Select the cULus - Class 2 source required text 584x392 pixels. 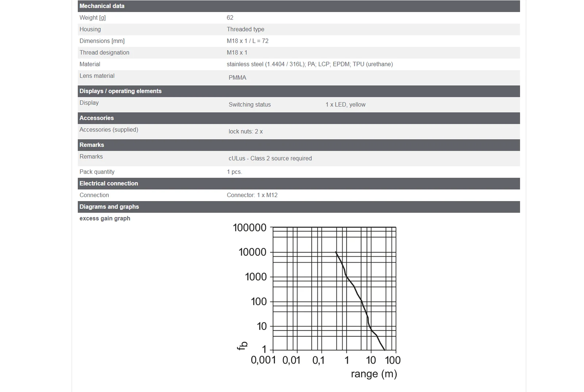coord(270,158)
